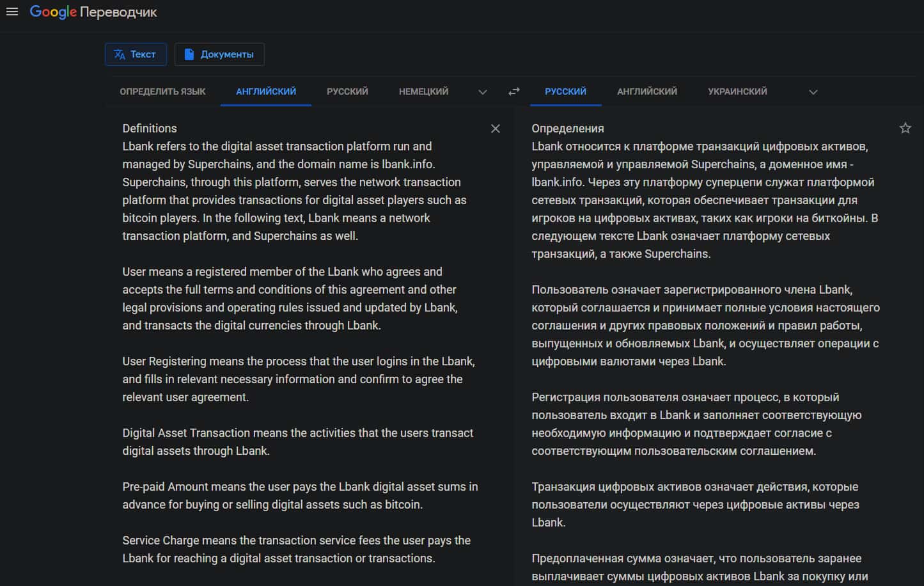The image size is (924, 586).
Task: Click the Google Переводчик logo
Action: click(93, 12)
